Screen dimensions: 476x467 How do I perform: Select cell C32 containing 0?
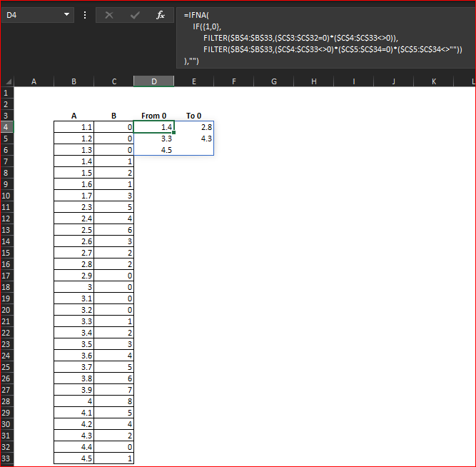pyautogui.click(x=114, y=447)
